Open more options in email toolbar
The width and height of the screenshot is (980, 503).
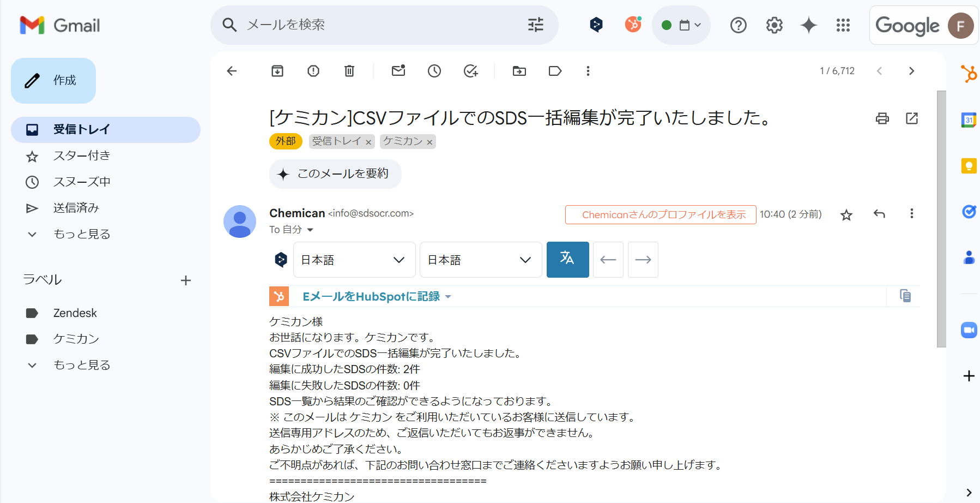point(588,71)
